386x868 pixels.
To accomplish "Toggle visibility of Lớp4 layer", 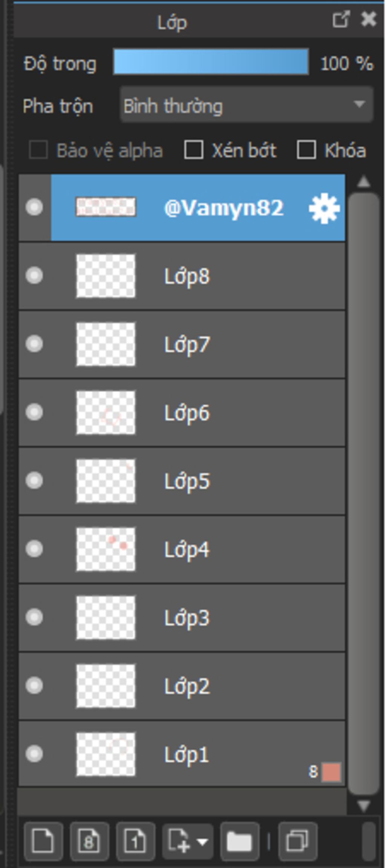I will coord(34,549).
